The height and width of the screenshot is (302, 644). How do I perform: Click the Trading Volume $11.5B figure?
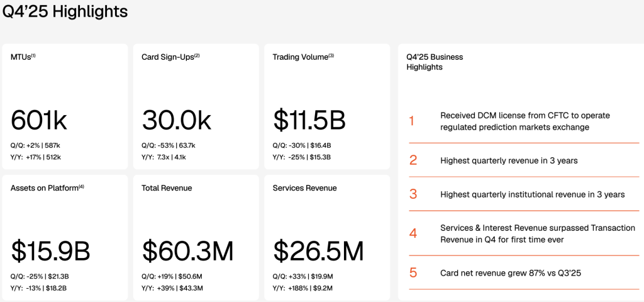pyautogui.click(x=309, y=120)
